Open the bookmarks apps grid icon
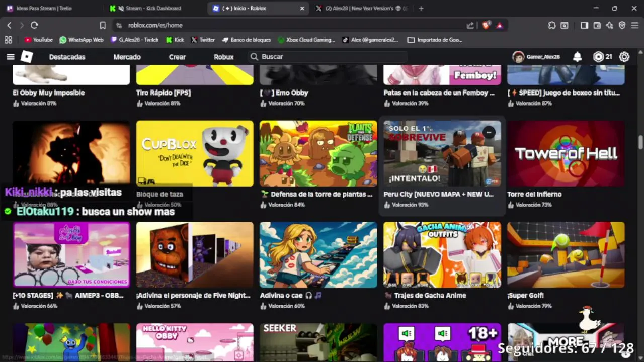Screen dimensions: 644x362 pyautogui.click(x=8, y=40)
